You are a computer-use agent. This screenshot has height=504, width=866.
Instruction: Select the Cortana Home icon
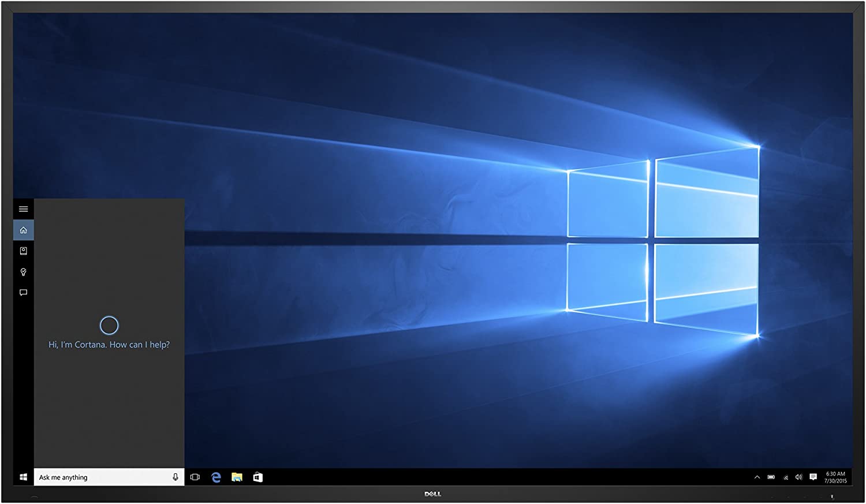24,230
